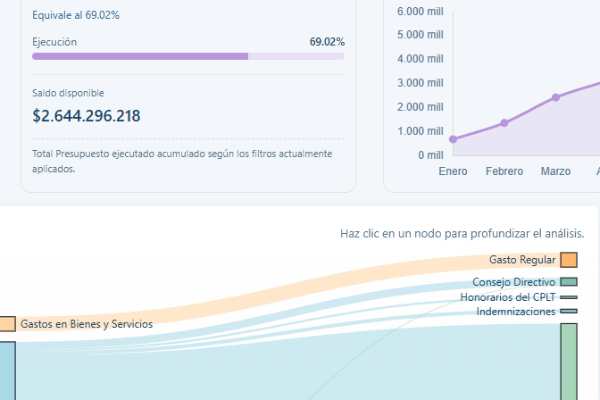Image resolution: width=600 pixels, height=400 pixels.
Task: Click the Haz clic en un nodo hint
Action: point(462,233)
